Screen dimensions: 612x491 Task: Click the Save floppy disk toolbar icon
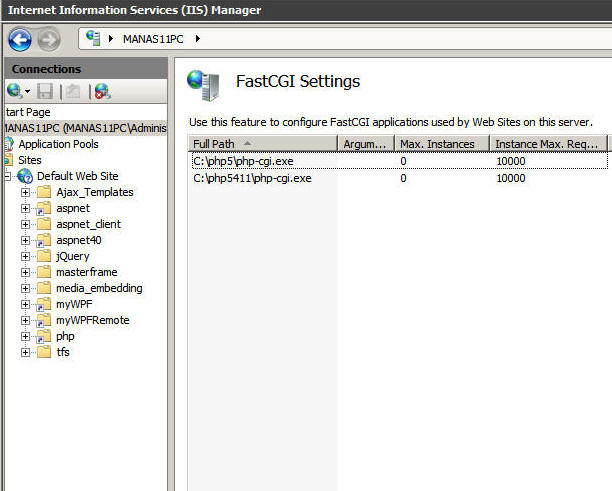[45, 91]
